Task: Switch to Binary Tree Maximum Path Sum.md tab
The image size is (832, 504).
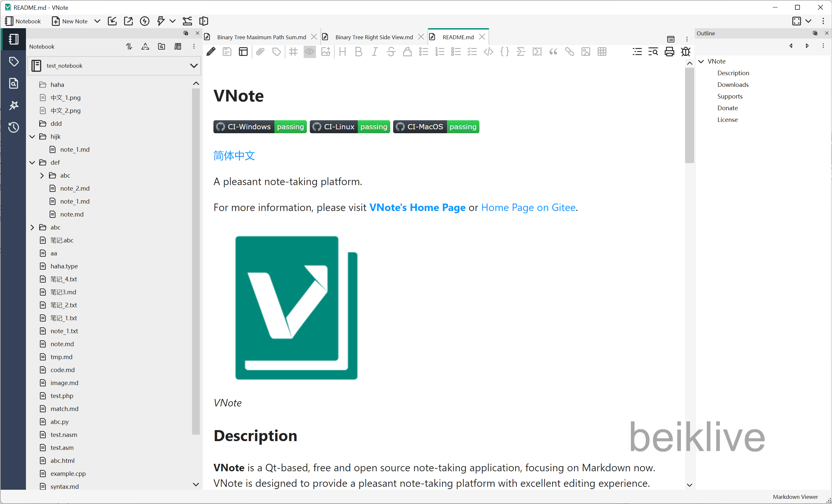Action: coord(261,37)
